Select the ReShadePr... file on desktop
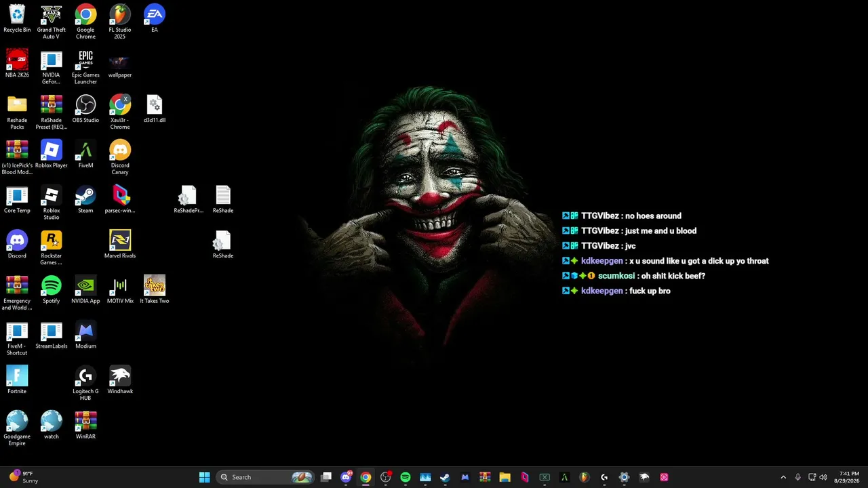Screen dimensions: 868x488 tap(189, 200)
